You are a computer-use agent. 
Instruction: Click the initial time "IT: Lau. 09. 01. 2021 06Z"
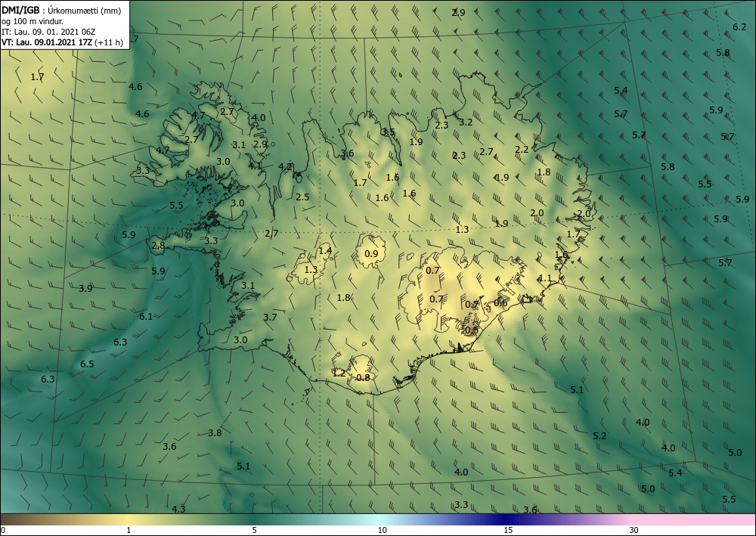coord(48,32)
